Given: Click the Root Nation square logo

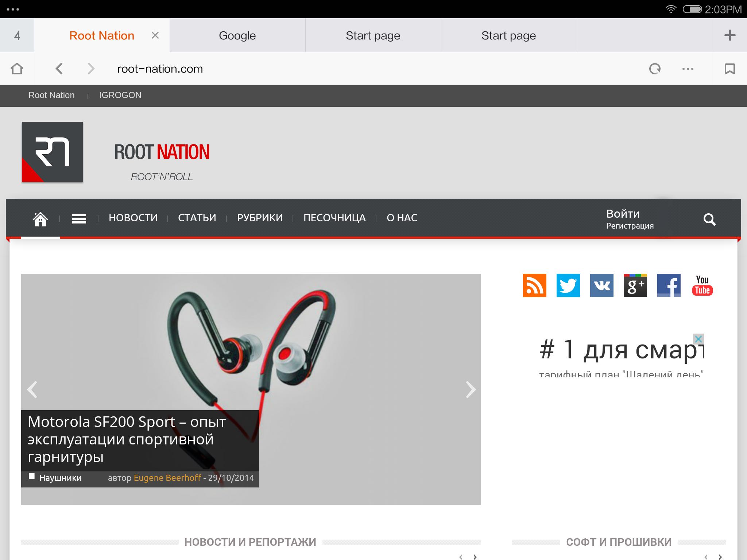Looking at the screenshot, I should tap(52, 152).
